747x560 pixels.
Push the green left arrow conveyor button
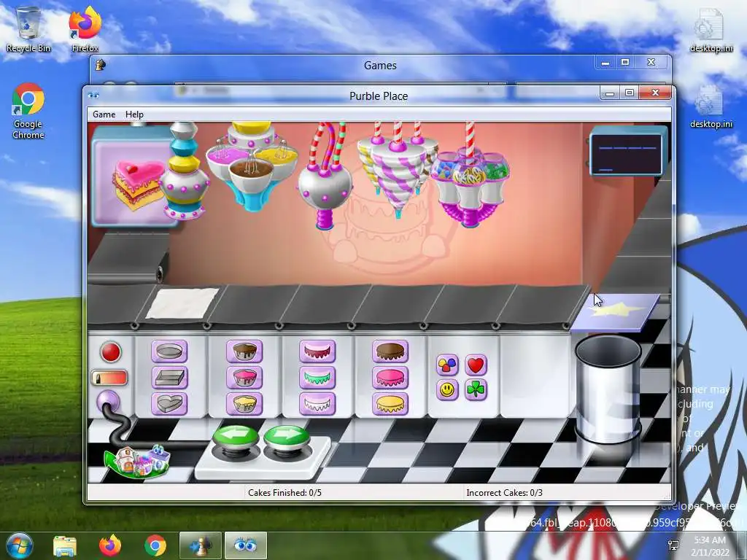(x=236, y=437)
